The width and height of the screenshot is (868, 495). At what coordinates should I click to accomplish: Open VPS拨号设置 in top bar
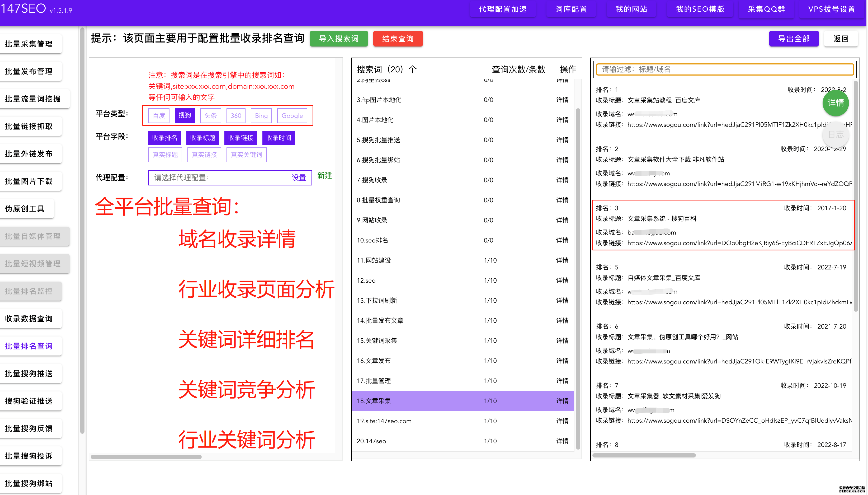831,9
